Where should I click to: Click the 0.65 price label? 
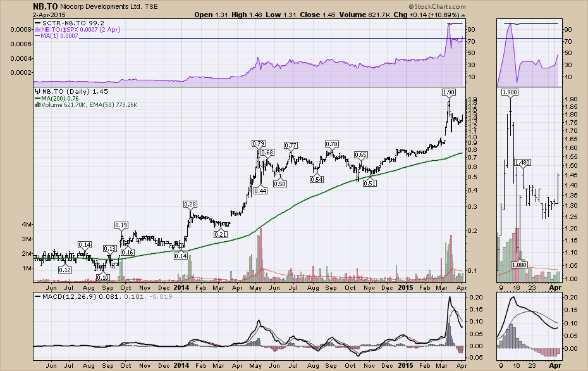pos(361,154)
